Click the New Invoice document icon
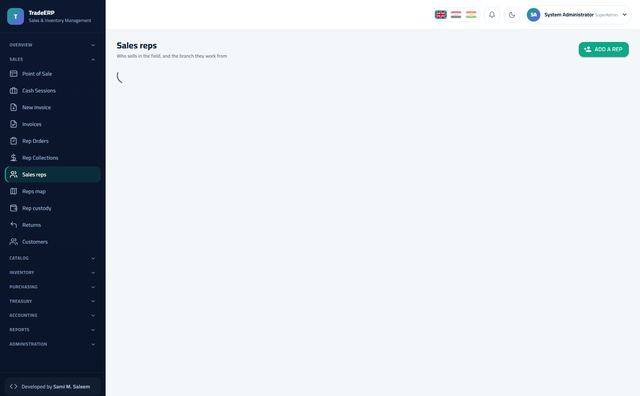Screen dimensions: 640x396 point(13,107)
